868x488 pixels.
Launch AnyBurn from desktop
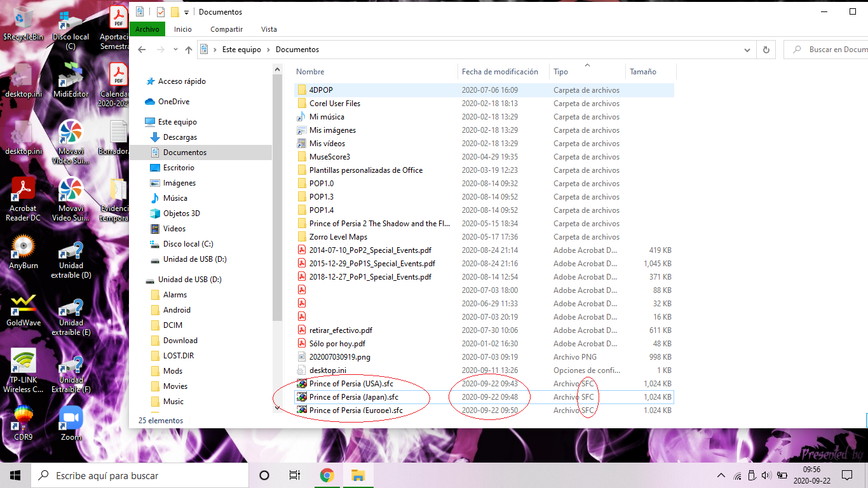tap(23, 252)
